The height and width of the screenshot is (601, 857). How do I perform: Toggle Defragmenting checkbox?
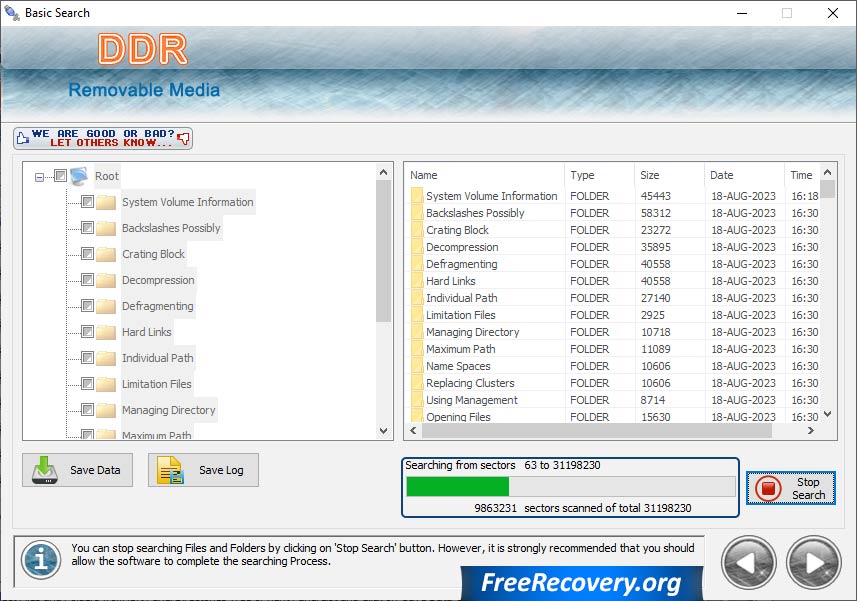(87, 305)
